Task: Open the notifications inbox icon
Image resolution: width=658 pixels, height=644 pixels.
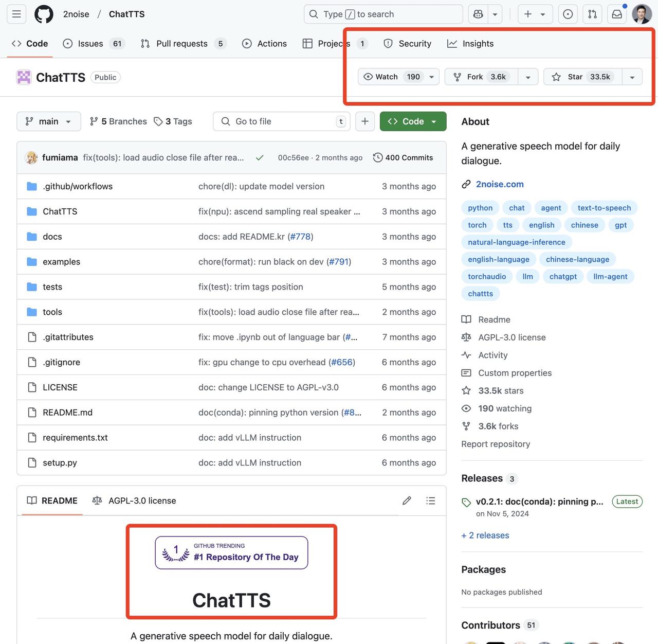Action: coord(617,14)
